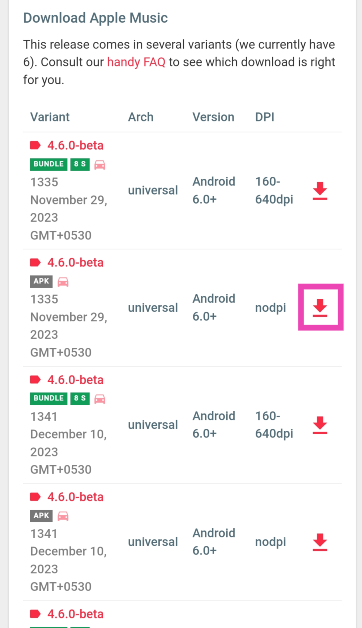Click the car icon on 1335 BUNDLE row
This screenshot has width=362, height=628.
[x=100, y=165]
